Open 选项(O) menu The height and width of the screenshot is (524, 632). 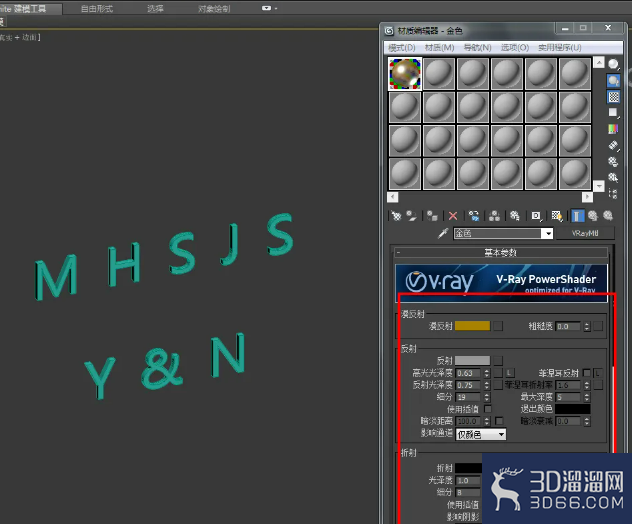click(x=515, y=48)
